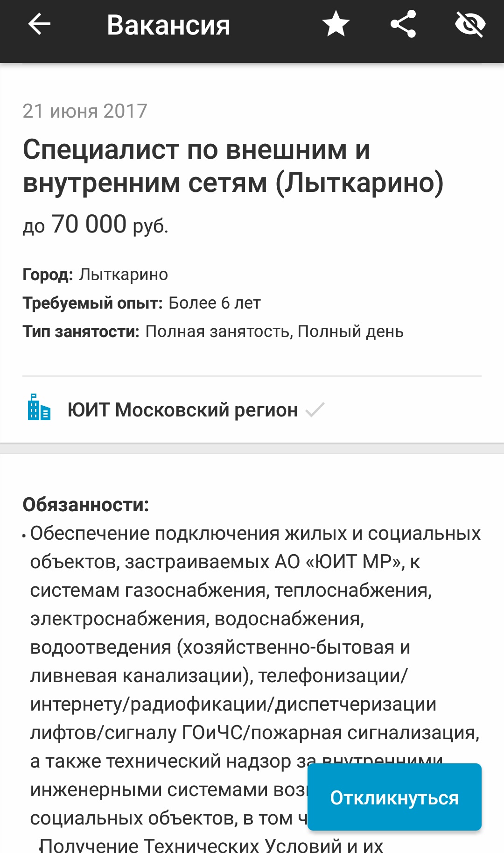
Task: Tap the Получение Технических Условий bullet
Action: coord(211,845)
